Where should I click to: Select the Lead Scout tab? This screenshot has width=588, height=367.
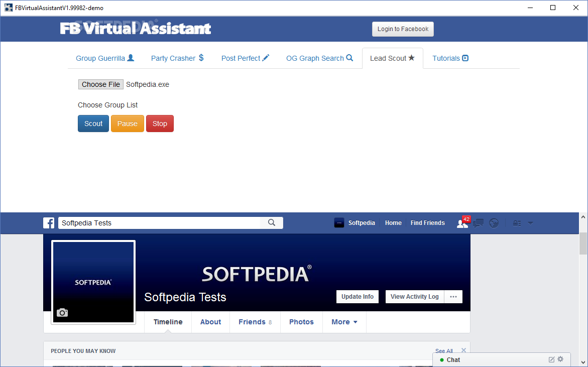tap(392, 58)
